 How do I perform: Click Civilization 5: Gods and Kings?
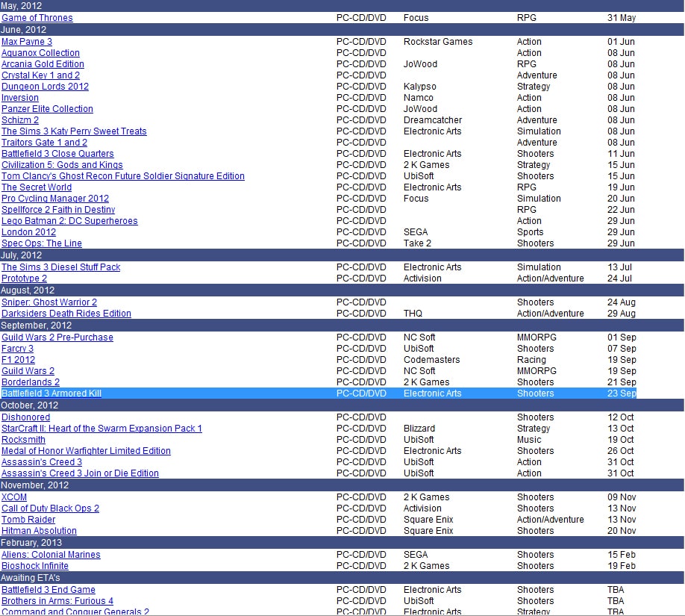tap(62, 165)
